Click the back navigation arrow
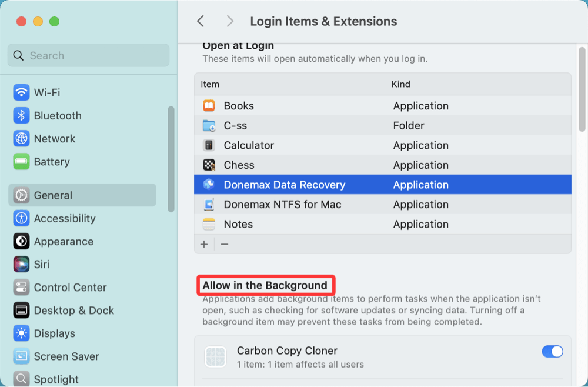Viewport: 588px width, 387px height. pyautogui.click(x=200, y=21)
